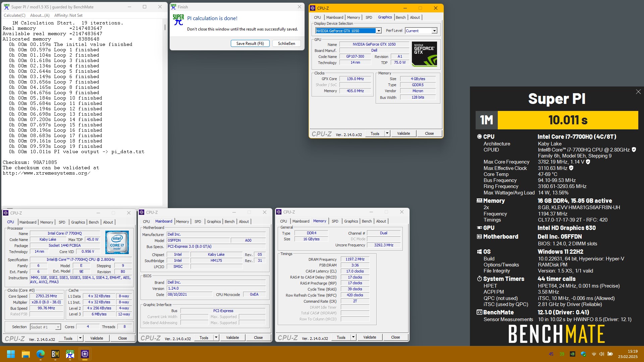Click the blue 45 temperature tray icon
The width and height of the screenshot is (644, 362).
point(551,354)
